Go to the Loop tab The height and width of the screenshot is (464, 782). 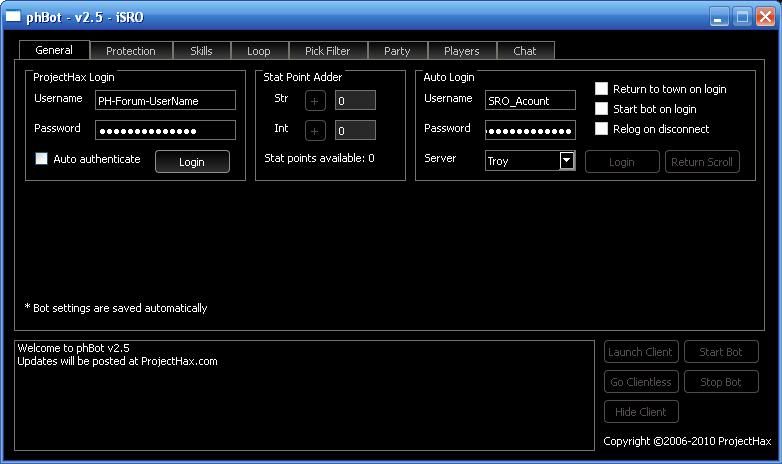click(259, 51)
